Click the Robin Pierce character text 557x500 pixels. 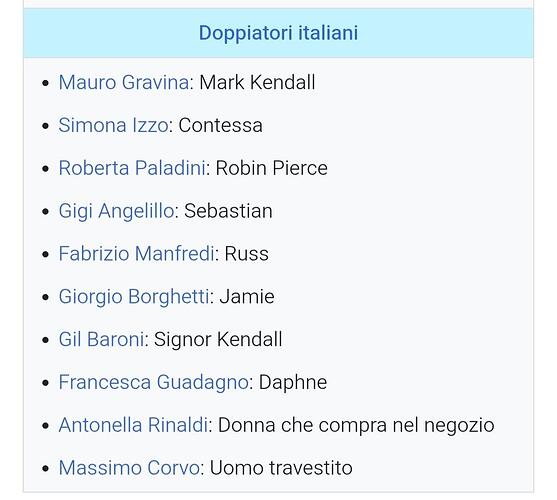[272, 168]
